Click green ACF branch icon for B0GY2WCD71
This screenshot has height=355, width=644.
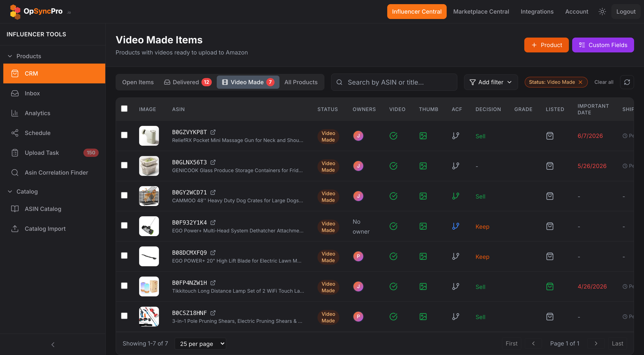(x=456, y=196)
